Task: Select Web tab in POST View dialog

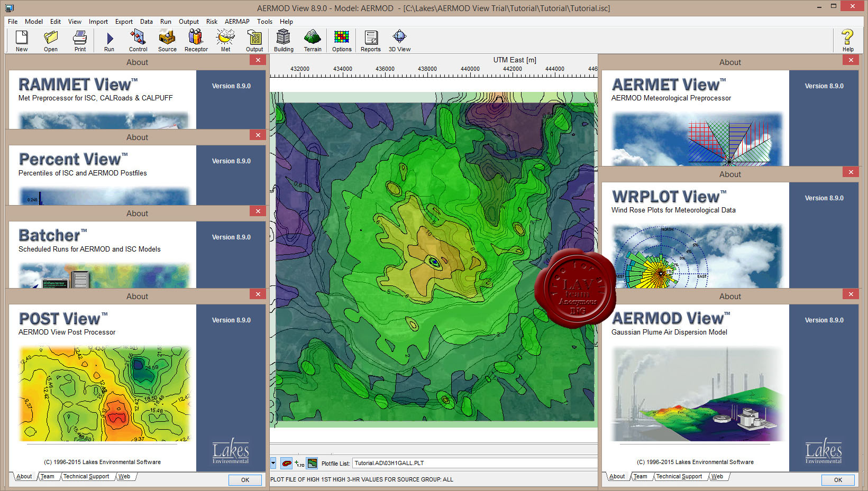Action: pos(124,477)
